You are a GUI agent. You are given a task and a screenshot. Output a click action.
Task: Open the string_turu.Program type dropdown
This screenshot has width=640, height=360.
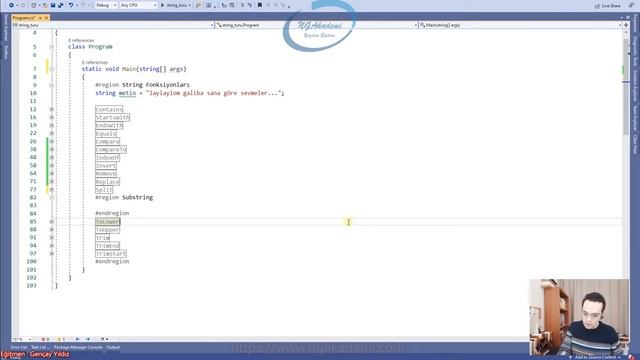pyautogui.click(x=317, y=25)
